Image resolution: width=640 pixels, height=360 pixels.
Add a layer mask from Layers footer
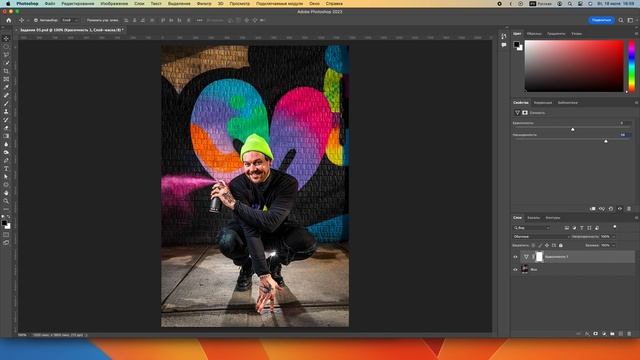596,333
